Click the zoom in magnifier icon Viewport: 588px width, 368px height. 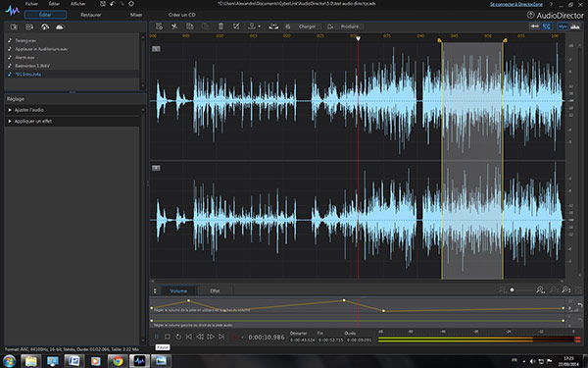pos(540,289)
